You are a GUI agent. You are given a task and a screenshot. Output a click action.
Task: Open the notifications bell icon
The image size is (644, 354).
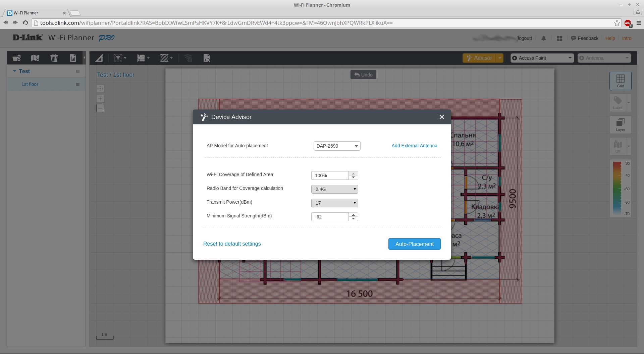(x=544, y=39)
